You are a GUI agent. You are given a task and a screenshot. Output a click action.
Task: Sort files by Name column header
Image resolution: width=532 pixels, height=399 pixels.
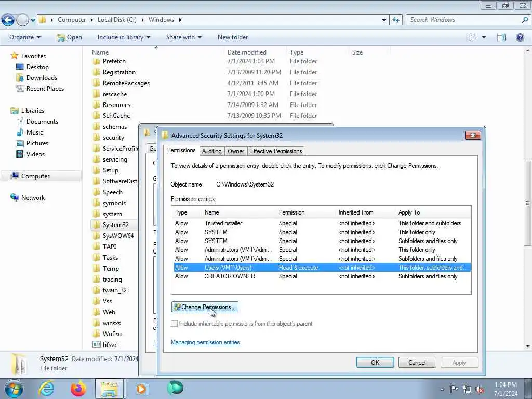click(x=100, y=52)
